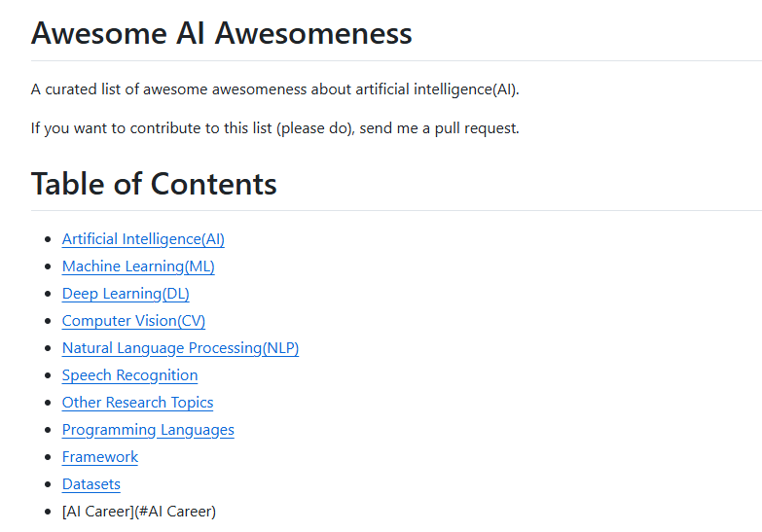Click the pull request contribution sentence
This screenshot has height=532, width=762.
coord(275,128)
